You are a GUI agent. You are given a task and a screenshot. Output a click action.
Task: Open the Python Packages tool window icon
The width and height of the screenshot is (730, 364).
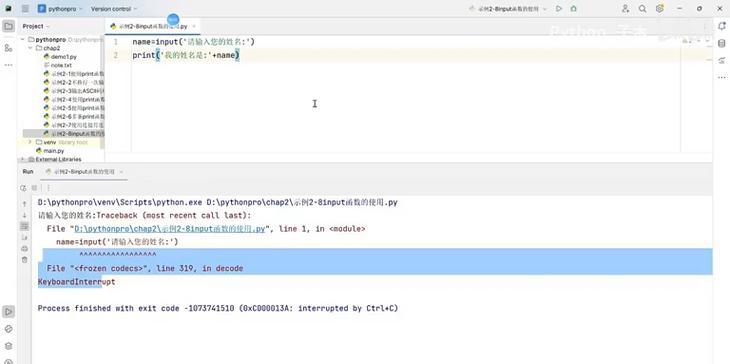click(8, 346)
